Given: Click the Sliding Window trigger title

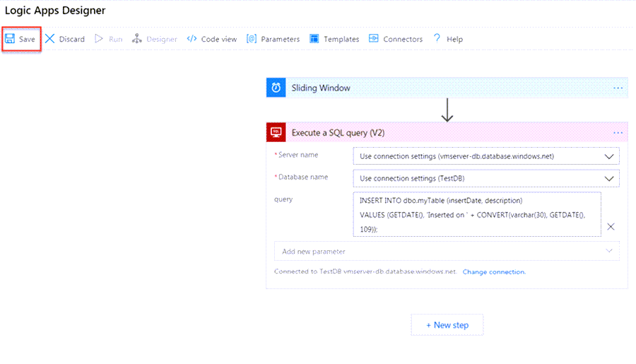Looking at the screenshot, I should (x=321, y=88).
